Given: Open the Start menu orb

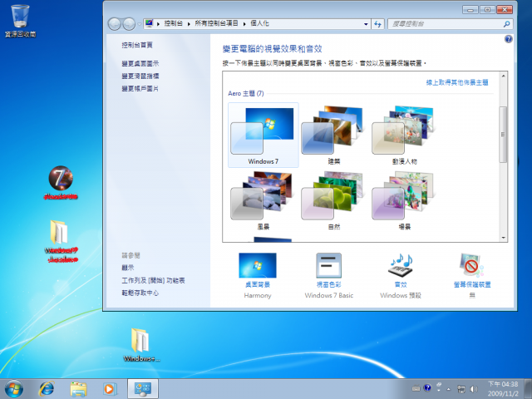Looking at the screenshot, I should [14, 389].
